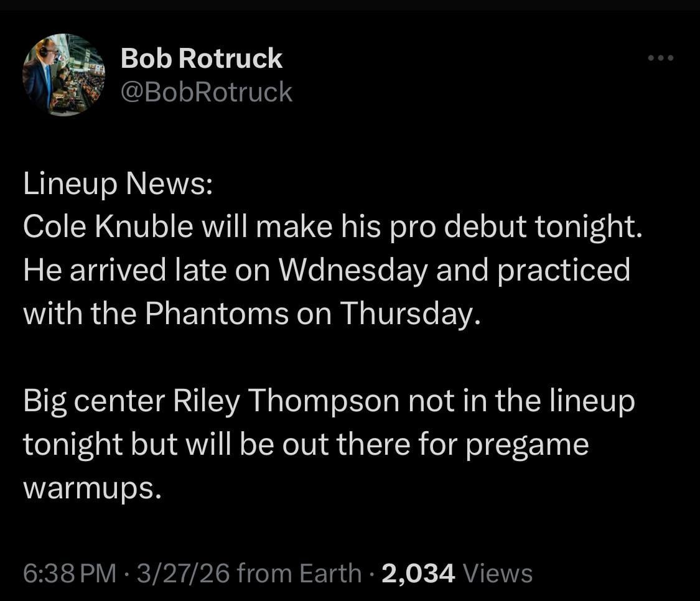Image resolution: width=700 pixels, height=601 pixels.
Task: Open the three-dot more options menu
Action: [660, 58]
